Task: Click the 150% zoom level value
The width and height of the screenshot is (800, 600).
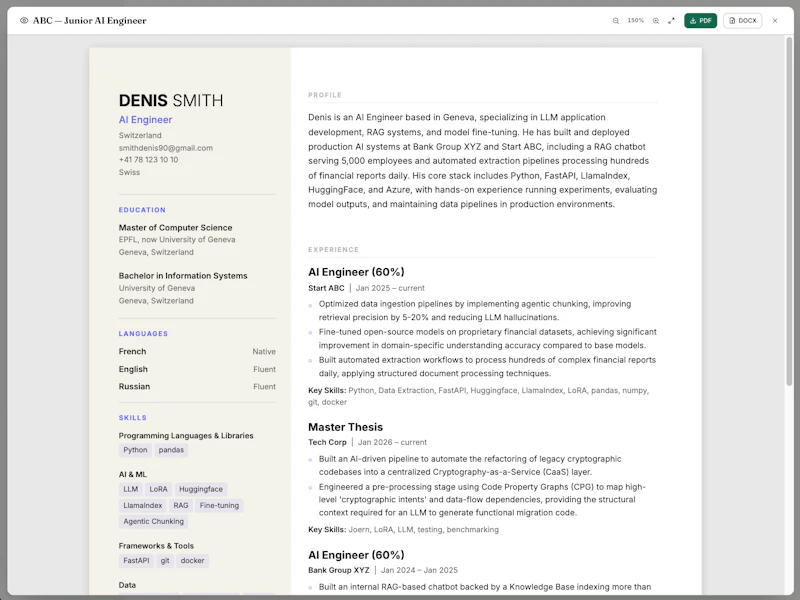Action: 636,21
